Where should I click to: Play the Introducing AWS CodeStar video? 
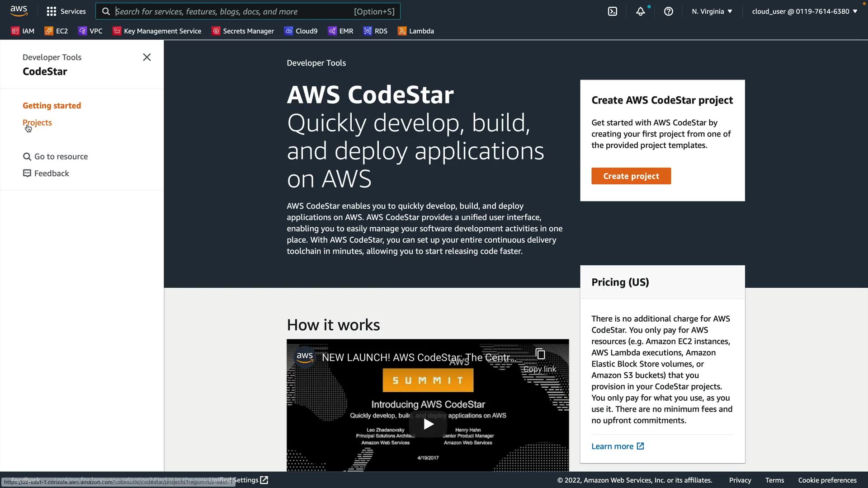tap(428, 424)
